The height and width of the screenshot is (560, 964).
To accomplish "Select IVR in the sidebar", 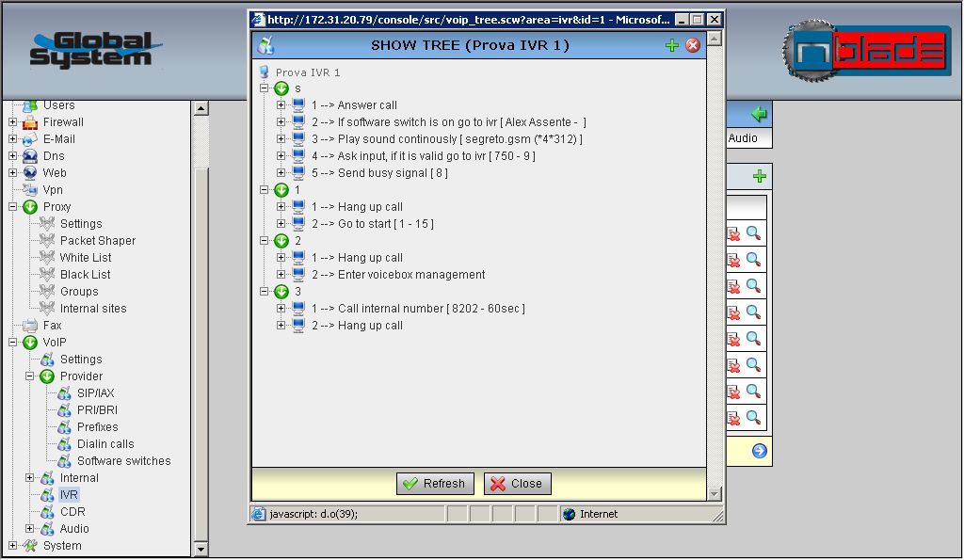I will pyautogui.click(x=69, y=495).
